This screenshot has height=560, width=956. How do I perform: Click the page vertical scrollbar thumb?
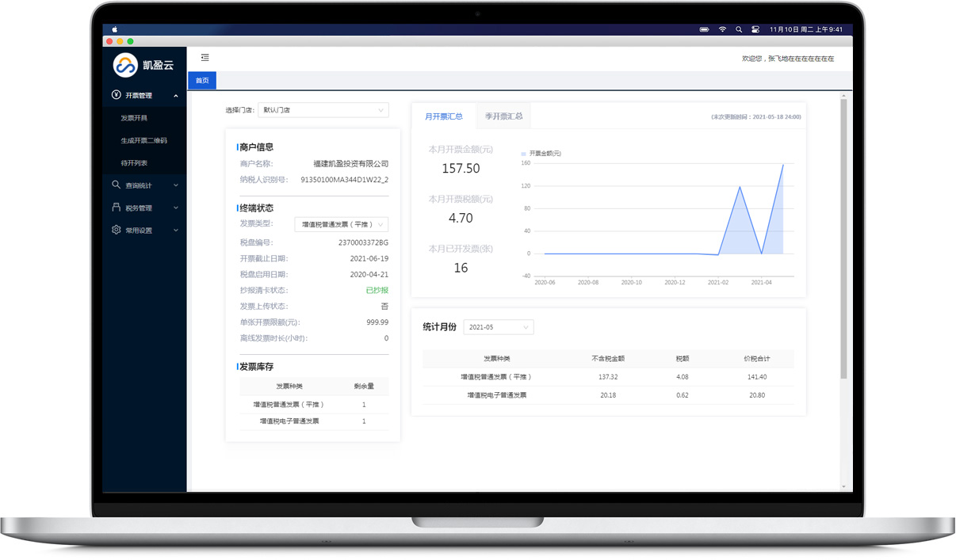tap(844, 238)
